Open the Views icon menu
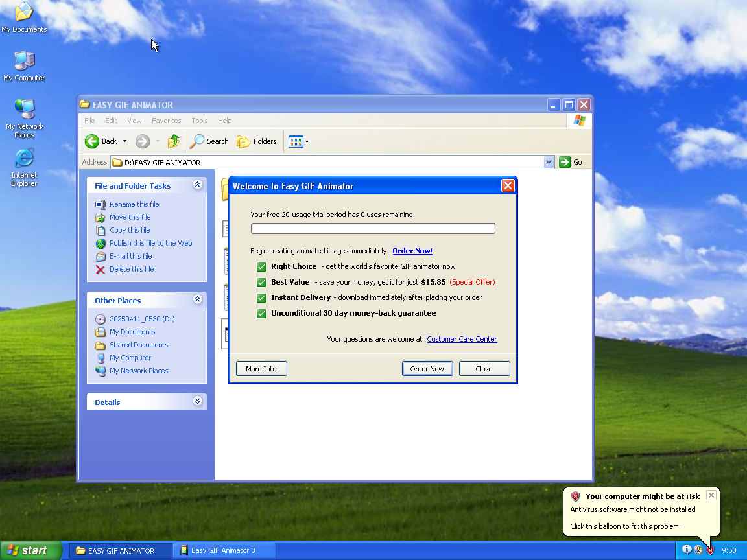The image size is (747, 560). tap(296, 141)
